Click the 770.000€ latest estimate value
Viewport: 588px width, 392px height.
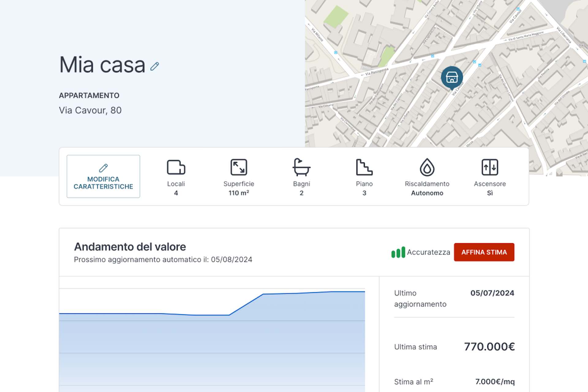pyautogui.click(x=489, y=347)
